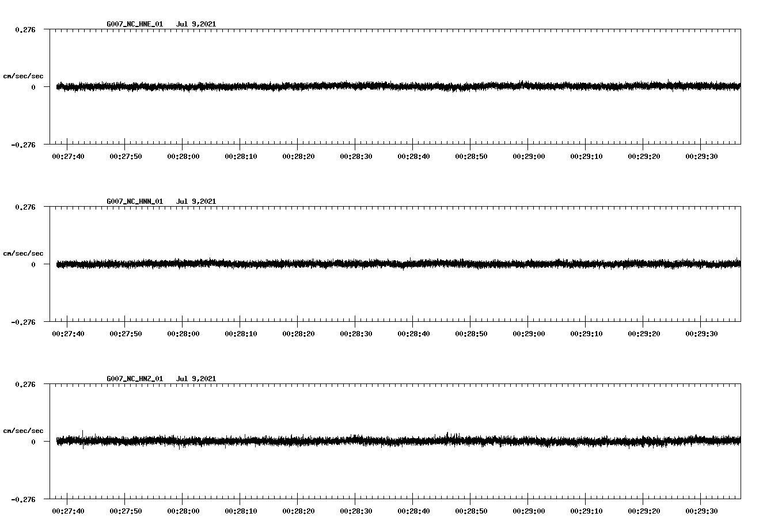The width and height of the screenshot is (782, 532).
Task: Click the cm/sec/sec label on the HNE plot
Action: point(24,75)
